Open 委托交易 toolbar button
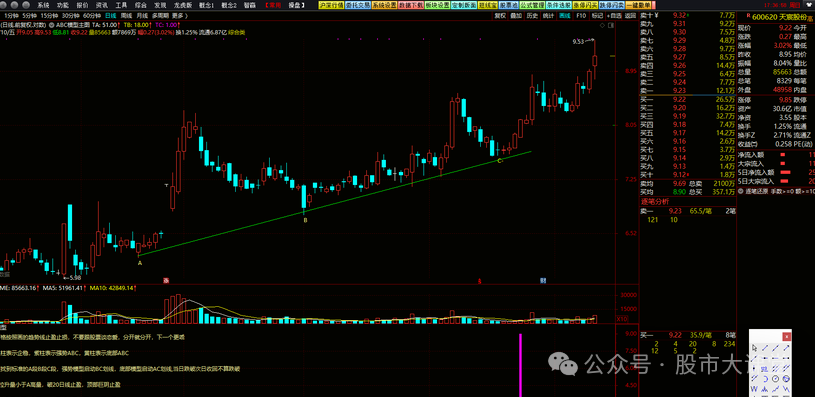The image size is (815, 397). (357, 5)
